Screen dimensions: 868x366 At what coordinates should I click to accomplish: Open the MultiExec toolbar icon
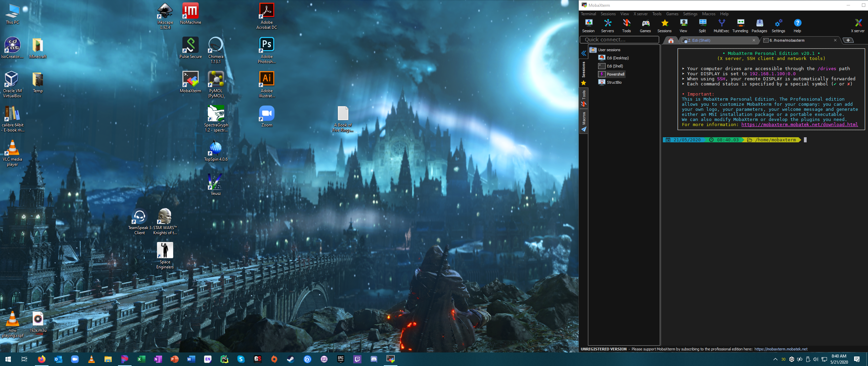[x=721, y=26]
